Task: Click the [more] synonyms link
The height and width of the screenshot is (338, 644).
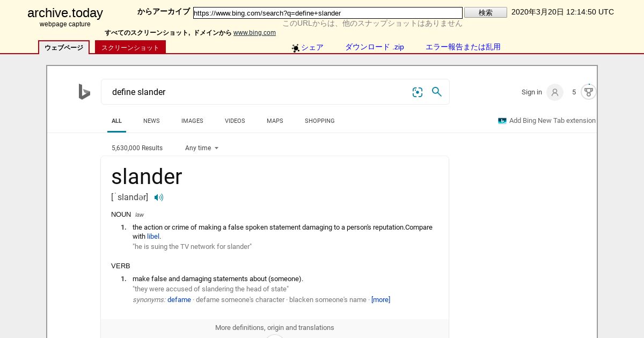Action: click(x=381, y=300)
